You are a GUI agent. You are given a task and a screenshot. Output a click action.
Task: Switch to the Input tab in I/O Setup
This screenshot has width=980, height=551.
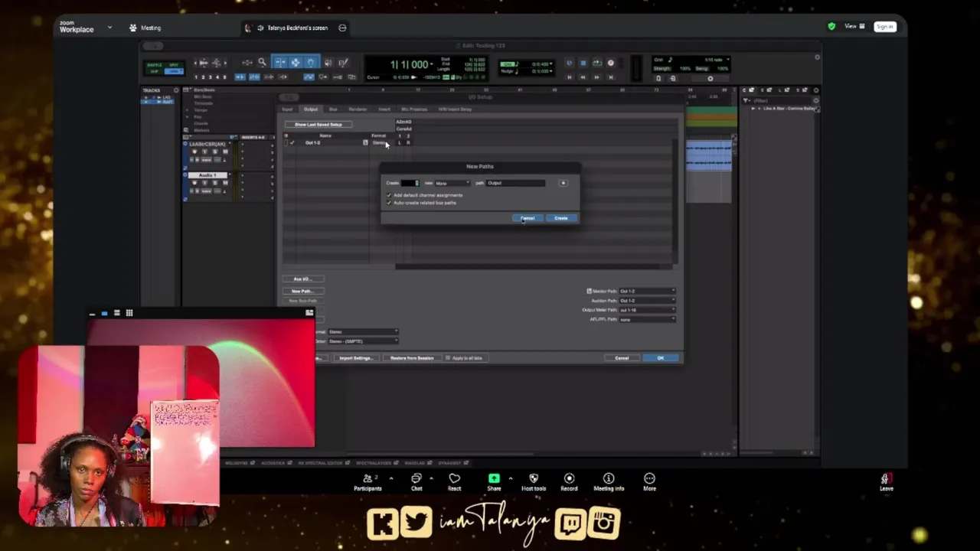pyautogui.click(x=287, y=109)
